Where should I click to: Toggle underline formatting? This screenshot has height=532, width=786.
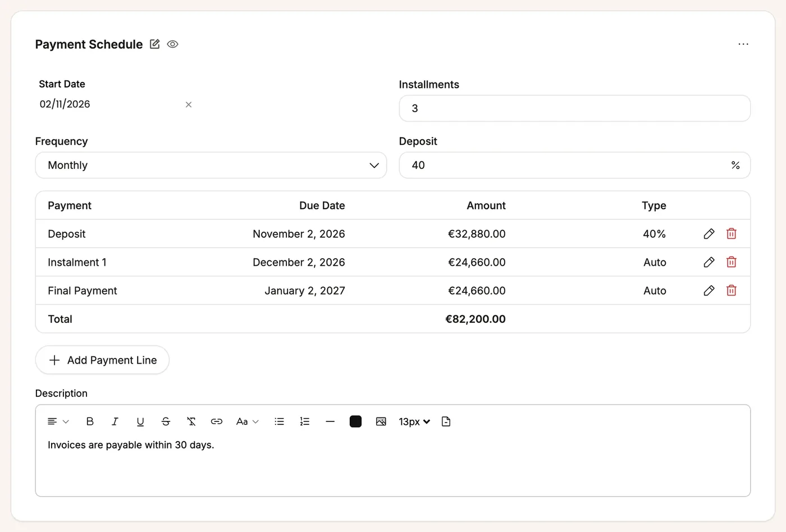(140, 421)
